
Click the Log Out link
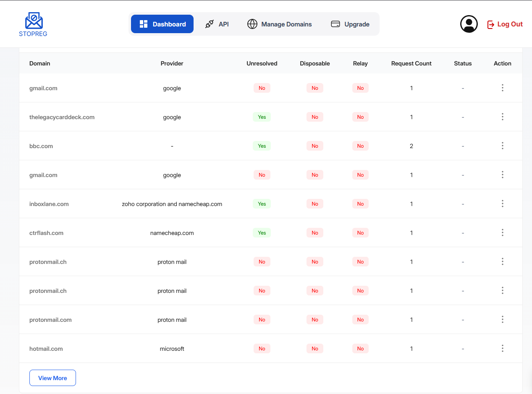point(505,24)
